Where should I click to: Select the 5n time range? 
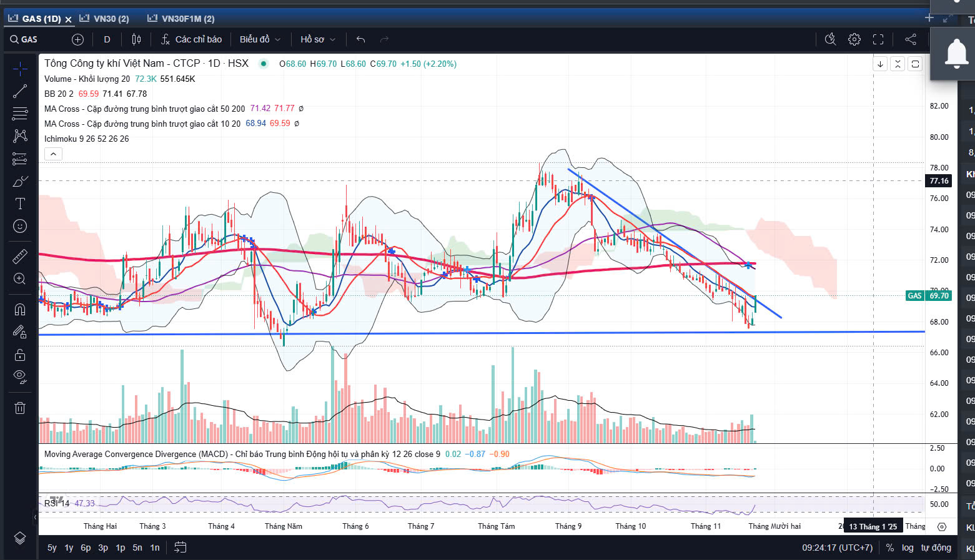click(x=137, y=548)
